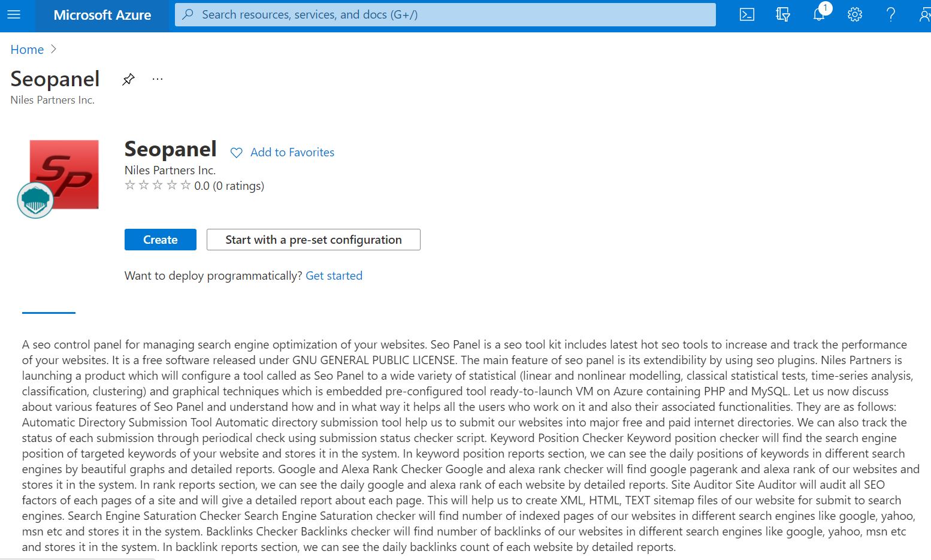Launch Cloud Shell from the top bar

(x=746, y=14)
